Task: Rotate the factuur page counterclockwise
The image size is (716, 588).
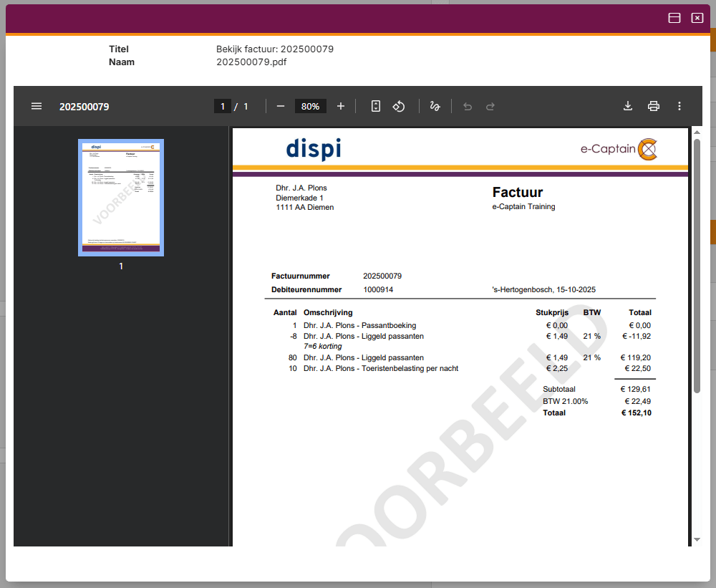Action: 399,105
